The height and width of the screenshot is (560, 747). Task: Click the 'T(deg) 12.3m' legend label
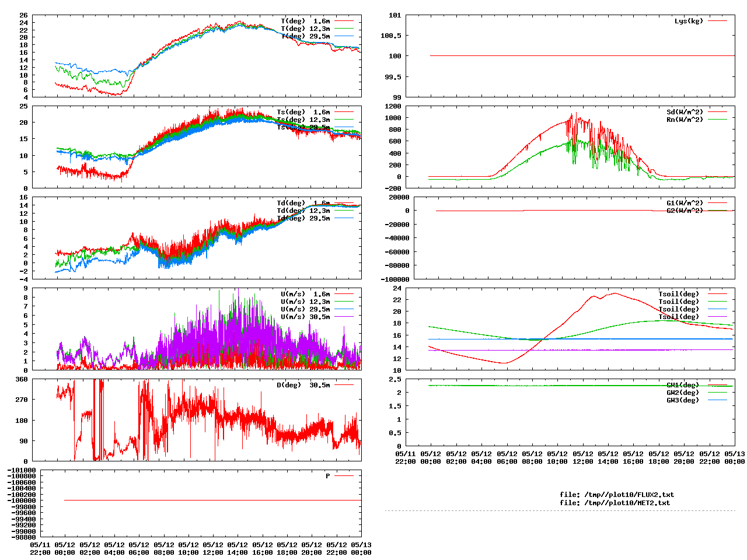tap(305, 29)
